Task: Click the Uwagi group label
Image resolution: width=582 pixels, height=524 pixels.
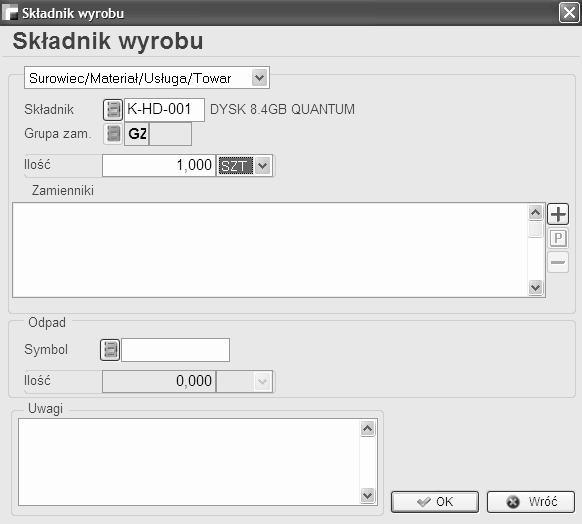Action: [45, 409]
